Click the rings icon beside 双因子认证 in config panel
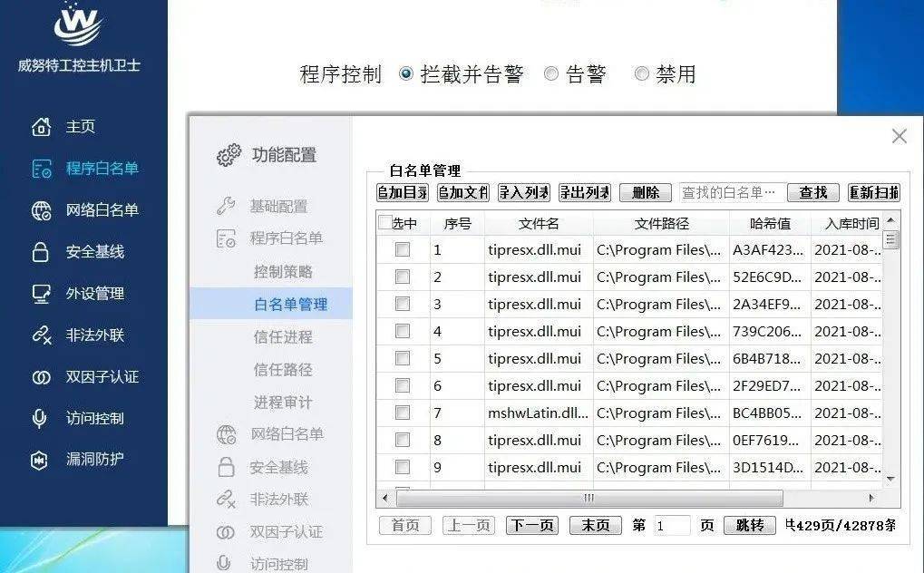The width and height of the screenshot is (924, 573). [x=226, y=532]
